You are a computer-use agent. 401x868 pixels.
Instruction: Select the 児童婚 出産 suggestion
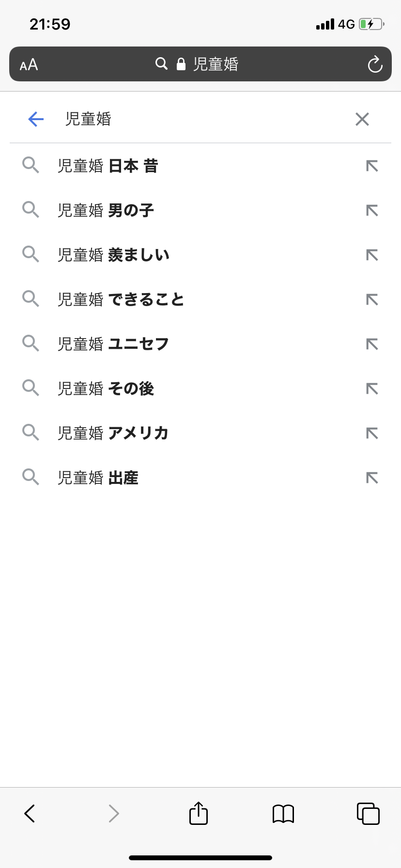click(x=98, y=478)
